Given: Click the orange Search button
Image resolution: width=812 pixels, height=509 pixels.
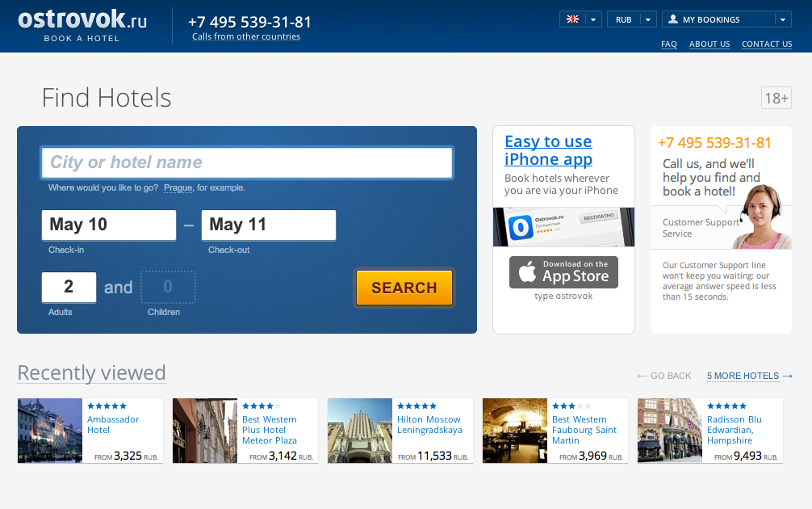Looking at the screenshot, I should [404, 288].
